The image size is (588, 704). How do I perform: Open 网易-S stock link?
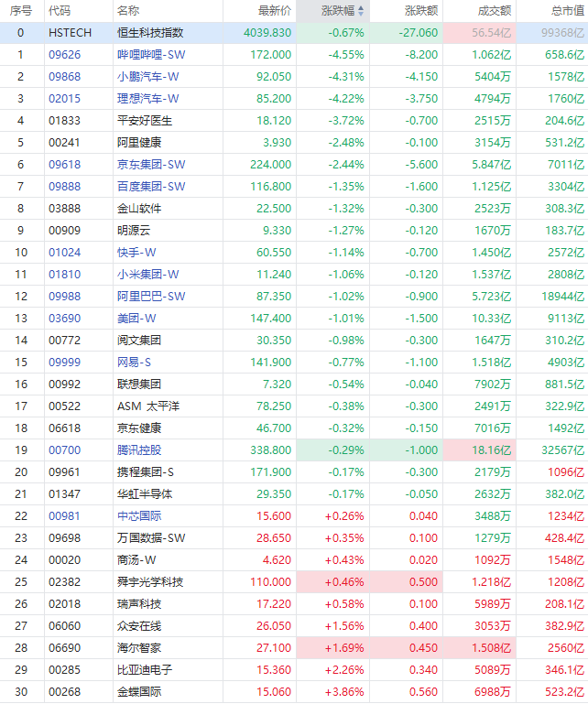pyautogui.click(x=134, y=363)
